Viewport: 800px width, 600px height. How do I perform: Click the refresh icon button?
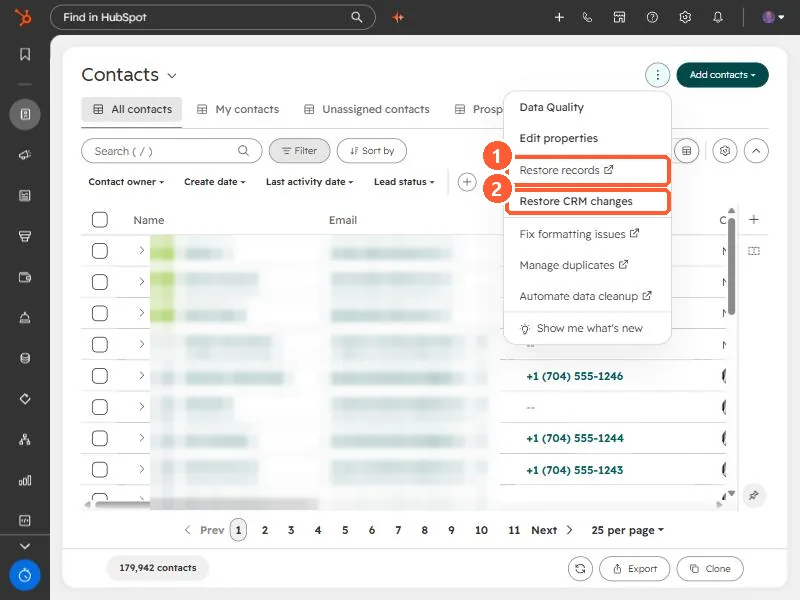(580, 569)
